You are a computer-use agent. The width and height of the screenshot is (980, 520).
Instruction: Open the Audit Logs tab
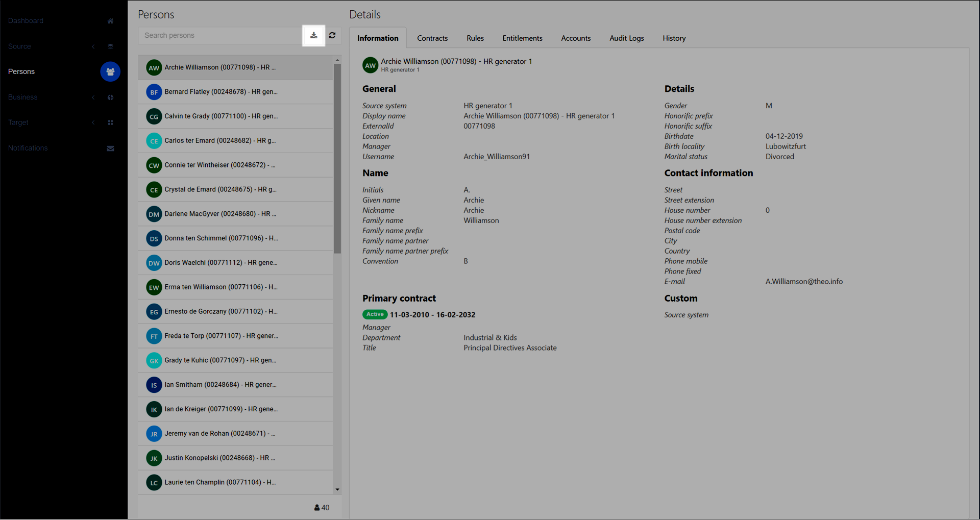[627, 38]
